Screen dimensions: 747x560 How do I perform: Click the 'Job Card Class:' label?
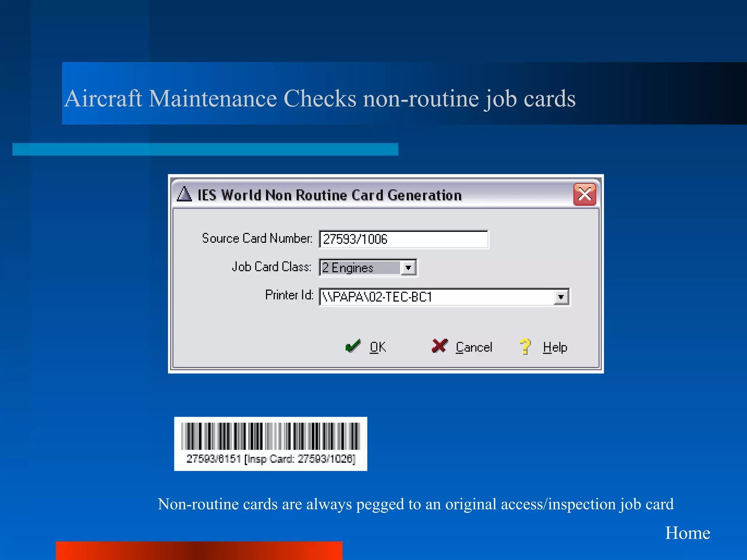point(272,267)
